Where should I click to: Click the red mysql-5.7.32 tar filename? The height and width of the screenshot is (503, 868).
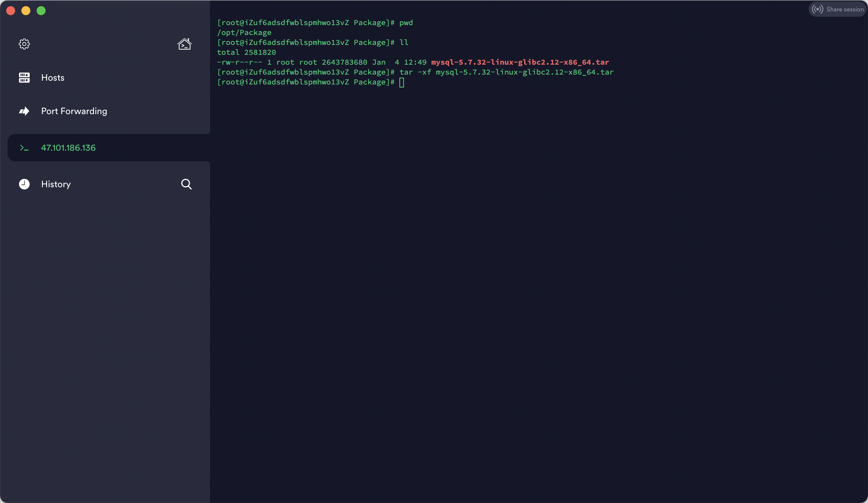tap(520, 62)
